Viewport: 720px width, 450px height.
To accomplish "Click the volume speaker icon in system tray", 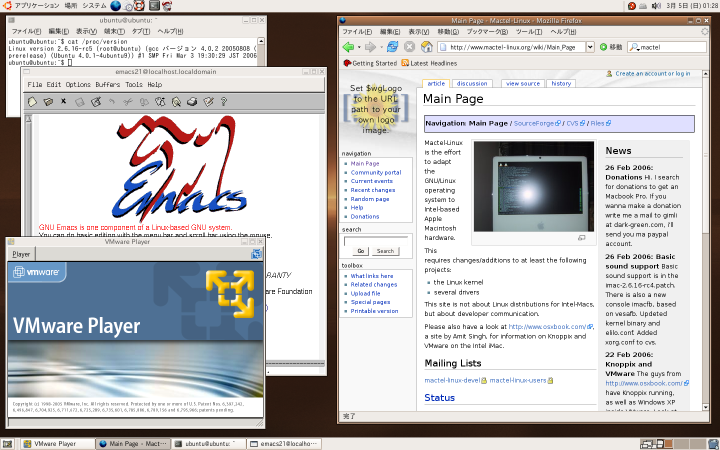I will coord(656,6).
